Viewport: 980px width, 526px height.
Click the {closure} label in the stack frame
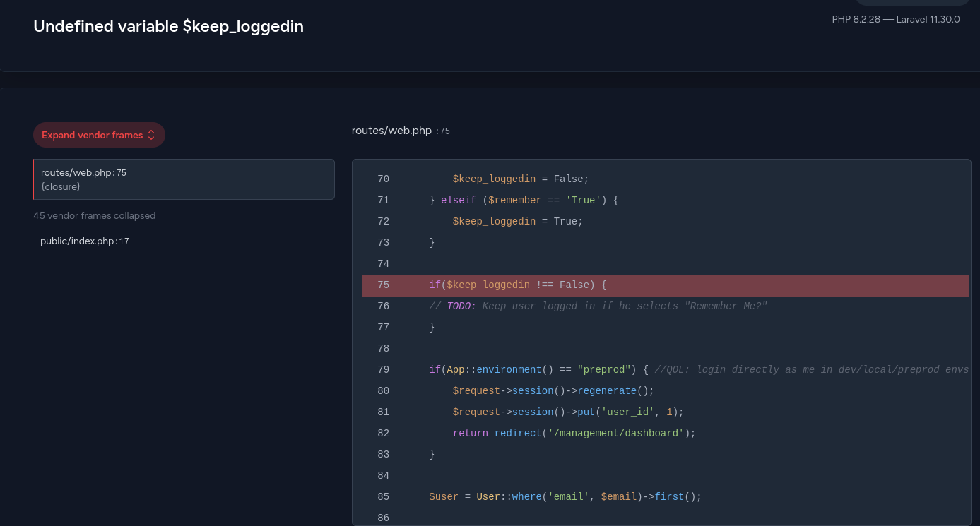tap(61, 187)
